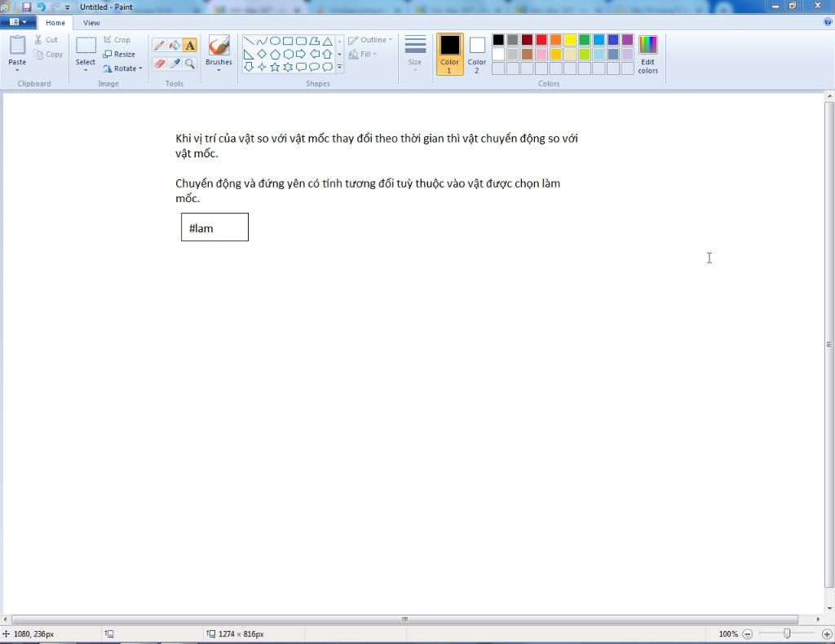
Task: Expand the full Shapes gallery
Action: point(340,67)
